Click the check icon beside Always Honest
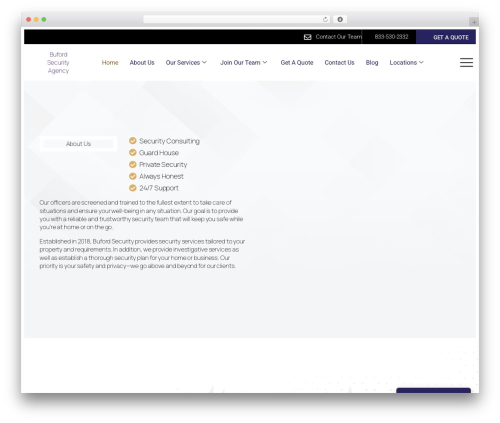 click(x=133, y=176)
